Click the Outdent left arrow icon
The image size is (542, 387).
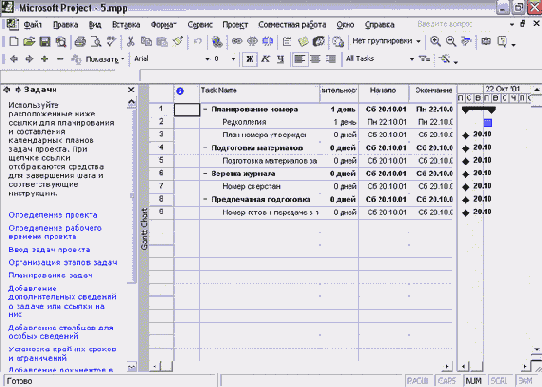pos(14,59)
